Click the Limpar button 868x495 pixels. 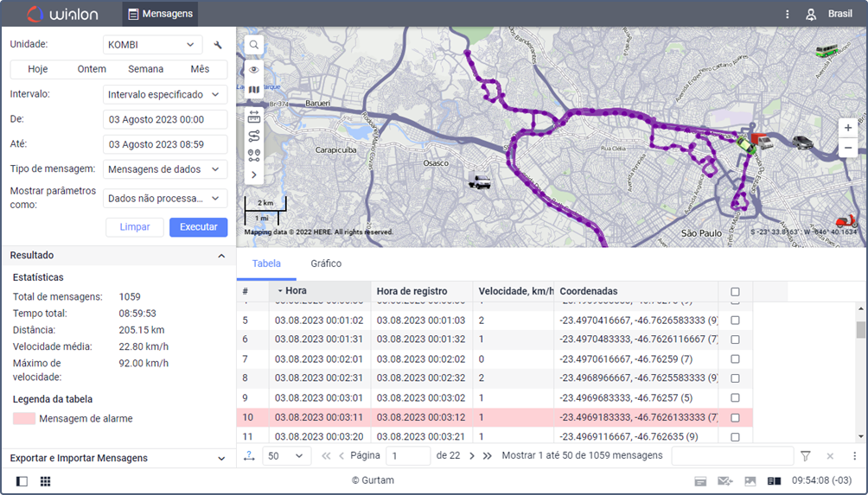134,227
